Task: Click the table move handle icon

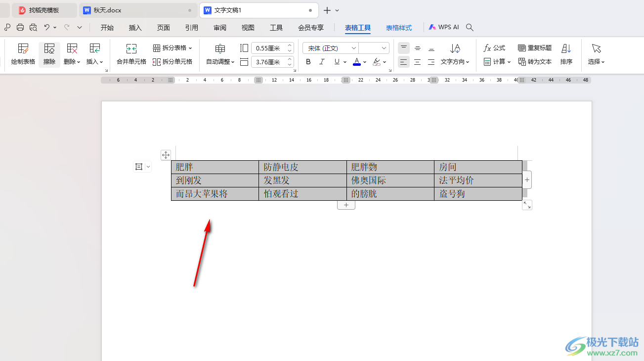Action: [166, 155]
